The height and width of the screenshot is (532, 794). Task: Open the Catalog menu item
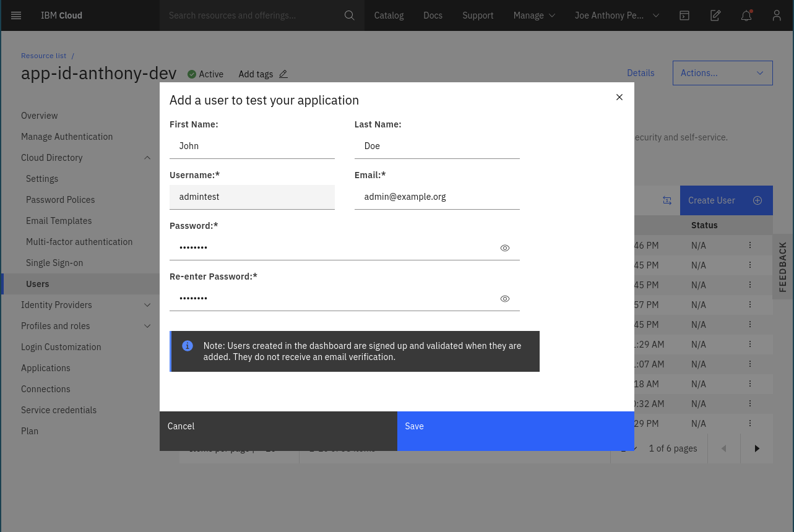click(x=389, y=15)
